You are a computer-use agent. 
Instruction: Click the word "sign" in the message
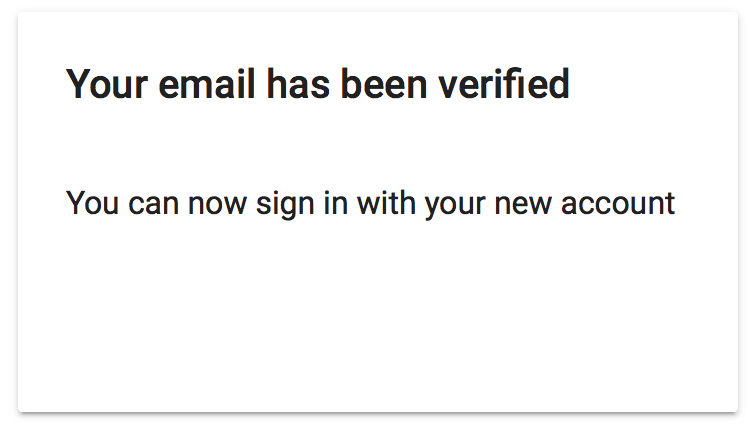(285, 205)
